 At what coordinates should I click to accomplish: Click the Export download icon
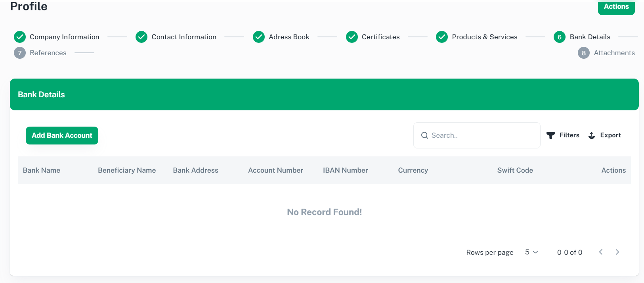[592, 135]
